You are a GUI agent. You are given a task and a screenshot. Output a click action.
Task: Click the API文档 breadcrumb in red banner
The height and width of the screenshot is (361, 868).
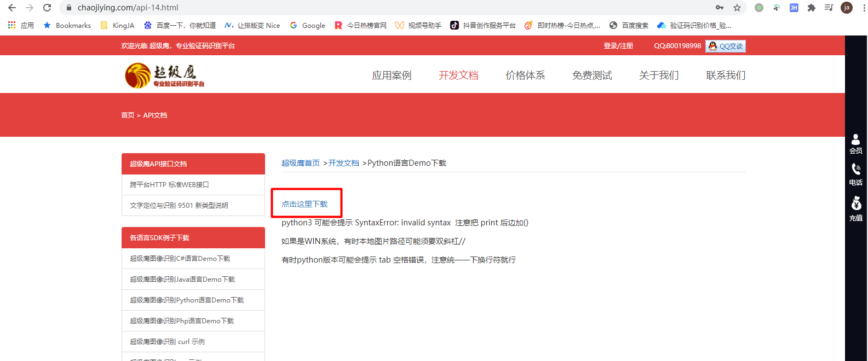pos(155,115)
